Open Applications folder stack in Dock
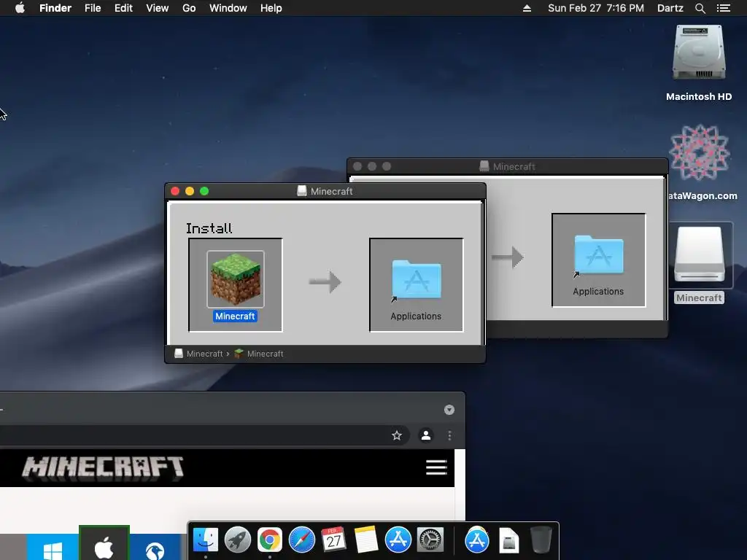 pos(477,540)
